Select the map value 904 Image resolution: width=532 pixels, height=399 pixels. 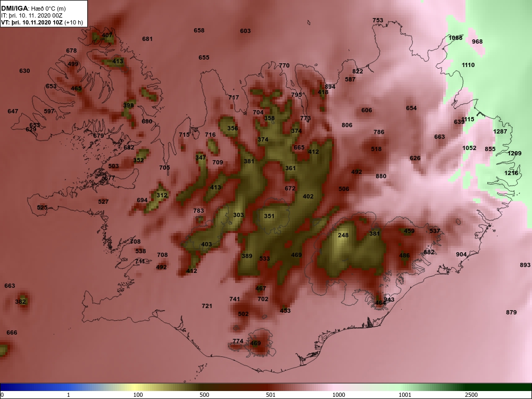click(461, 254)
